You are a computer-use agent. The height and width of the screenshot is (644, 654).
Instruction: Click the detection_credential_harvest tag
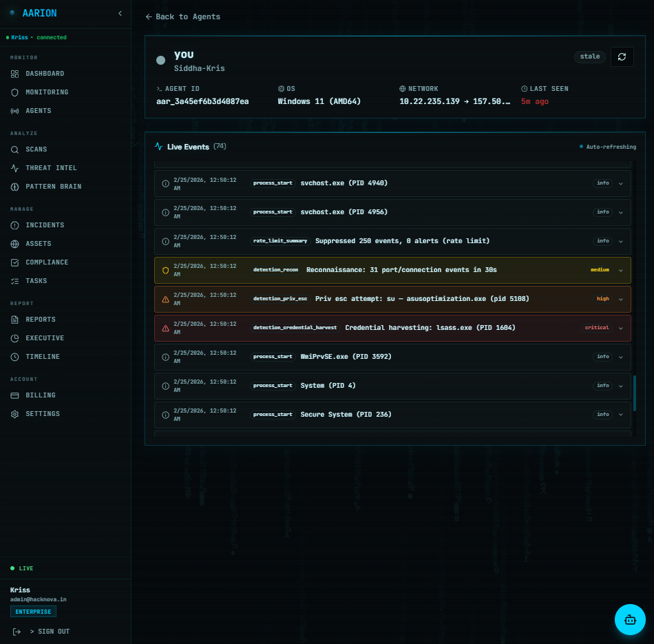point(295,328)
